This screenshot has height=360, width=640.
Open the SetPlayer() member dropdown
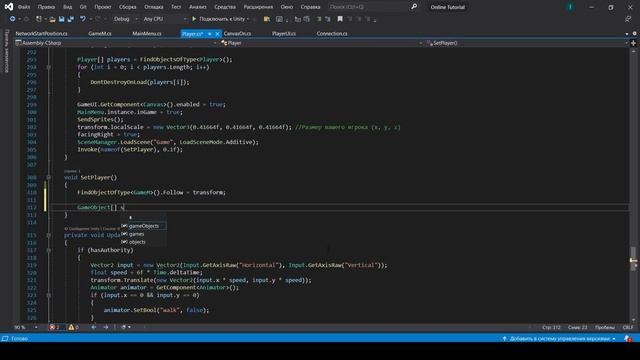click(x=527, y=43)
